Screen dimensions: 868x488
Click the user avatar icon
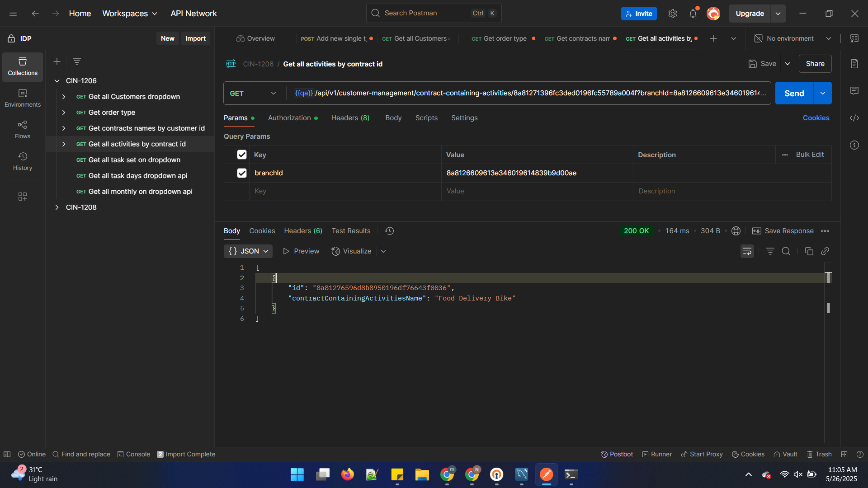click(x=713, y=14)
